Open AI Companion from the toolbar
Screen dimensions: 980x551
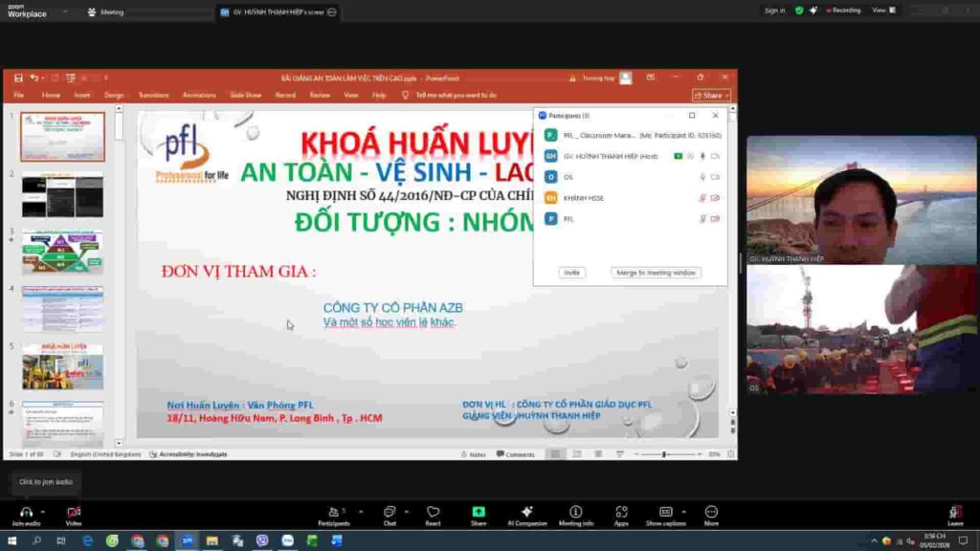526,512
